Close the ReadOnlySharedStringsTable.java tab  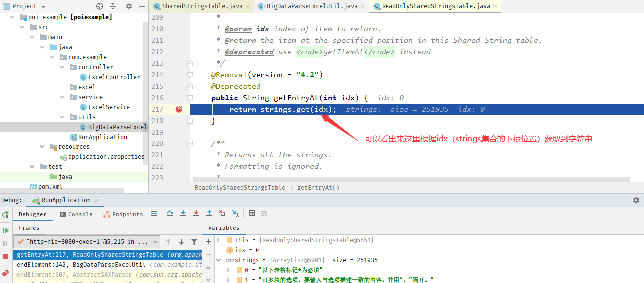click(x=494, y=6)
